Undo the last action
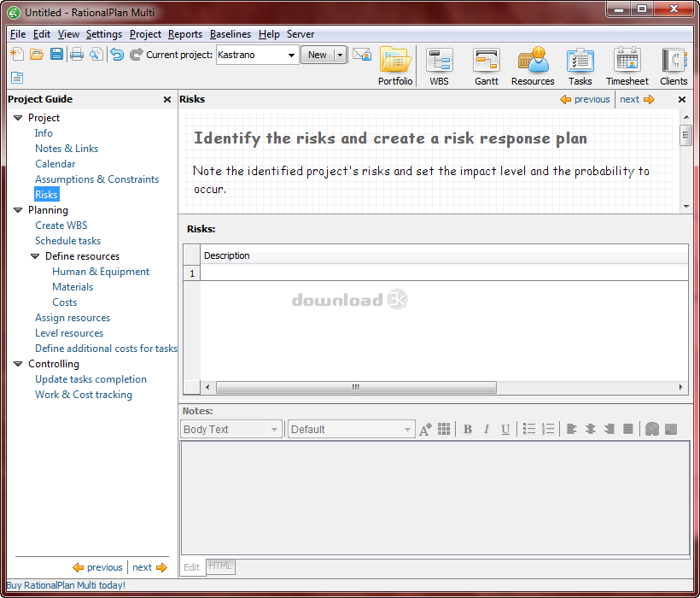This screenshot has width=700, height=598. pos(117,55)
